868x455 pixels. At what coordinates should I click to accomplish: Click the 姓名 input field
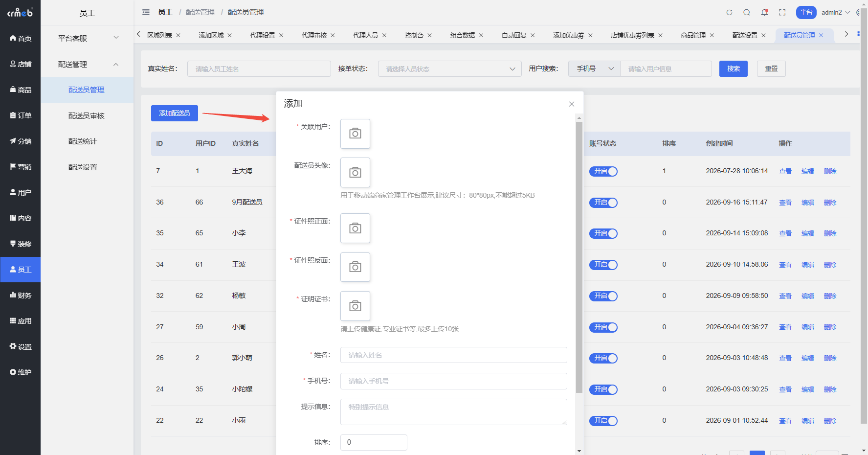454,355
